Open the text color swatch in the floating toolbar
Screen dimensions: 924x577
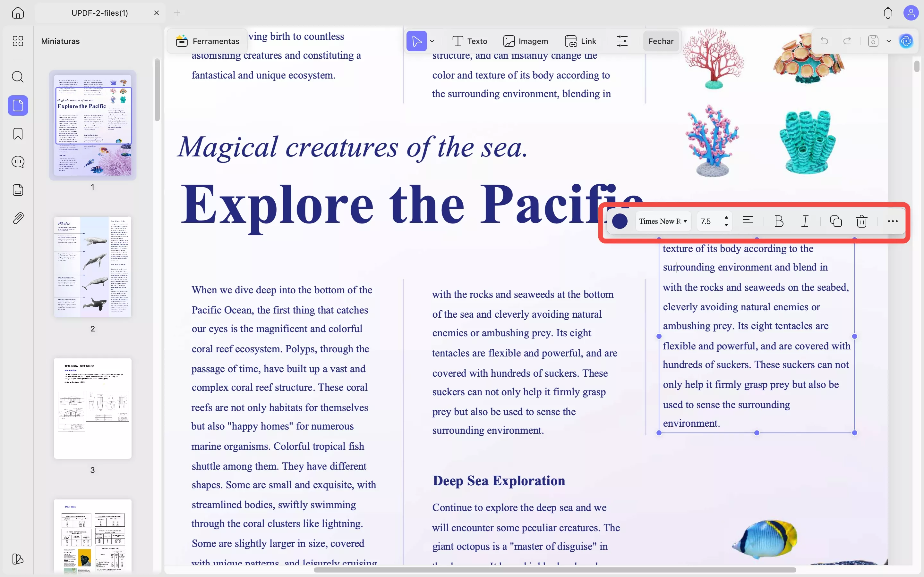click(x=620, y=221)
